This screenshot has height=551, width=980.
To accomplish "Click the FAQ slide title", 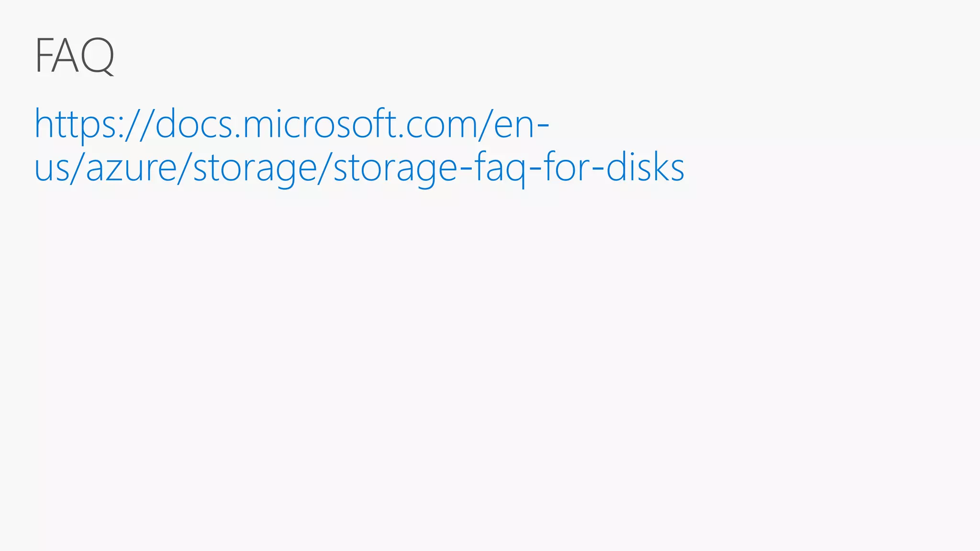I will (x=75, y=55).
